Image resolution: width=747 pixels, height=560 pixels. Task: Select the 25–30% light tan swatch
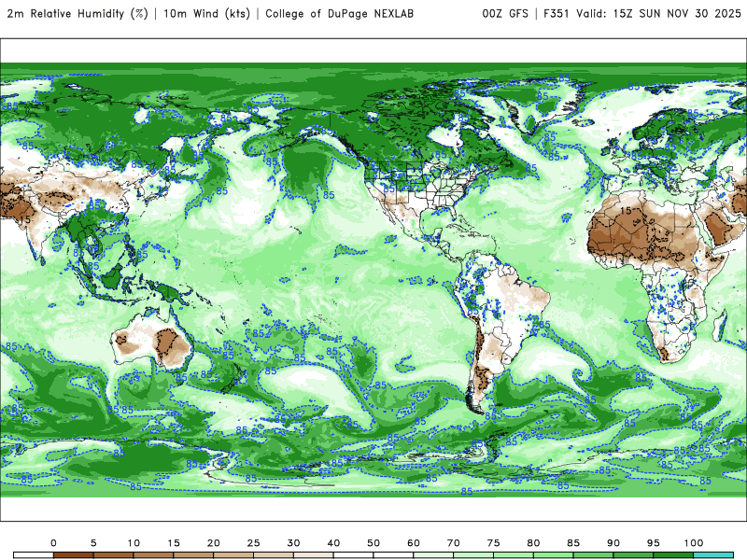(274, 555)
